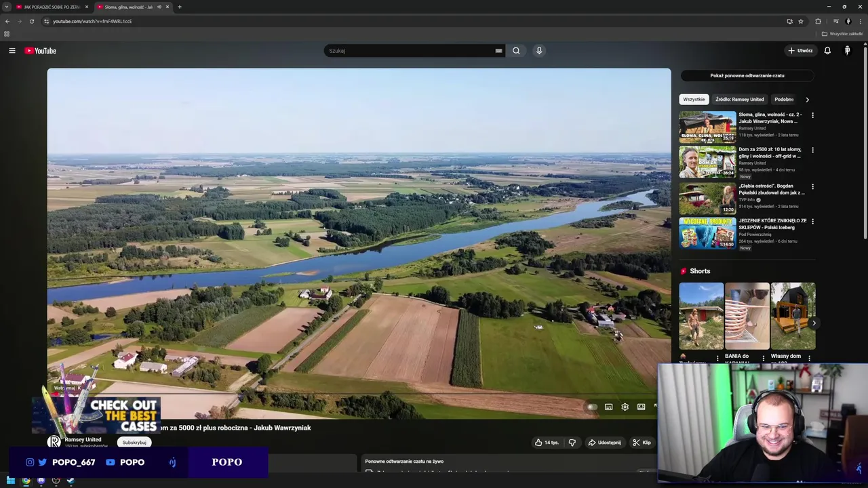Open the Chrome profile avatar

[x=848, y=21]
